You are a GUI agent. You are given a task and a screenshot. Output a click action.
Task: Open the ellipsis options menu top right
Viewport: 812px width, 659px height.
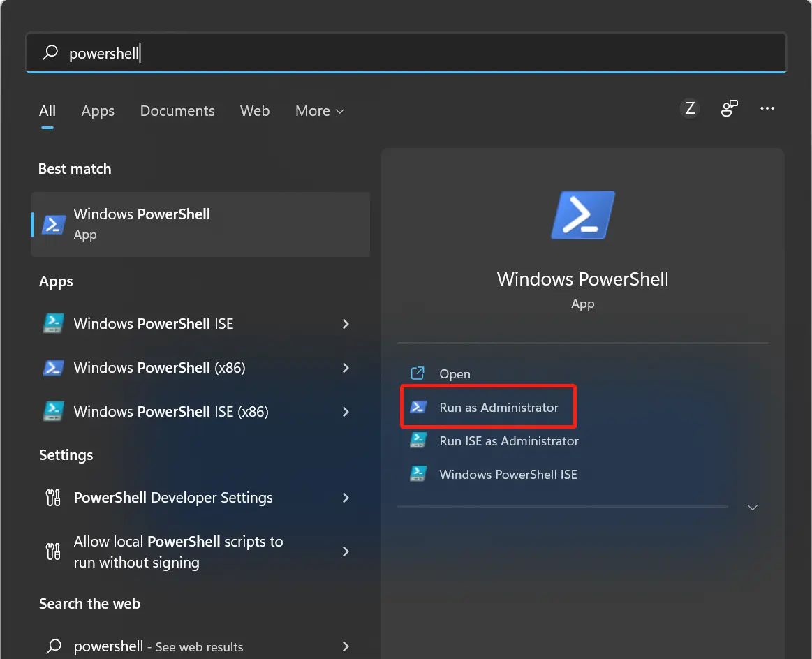(767, 108)
